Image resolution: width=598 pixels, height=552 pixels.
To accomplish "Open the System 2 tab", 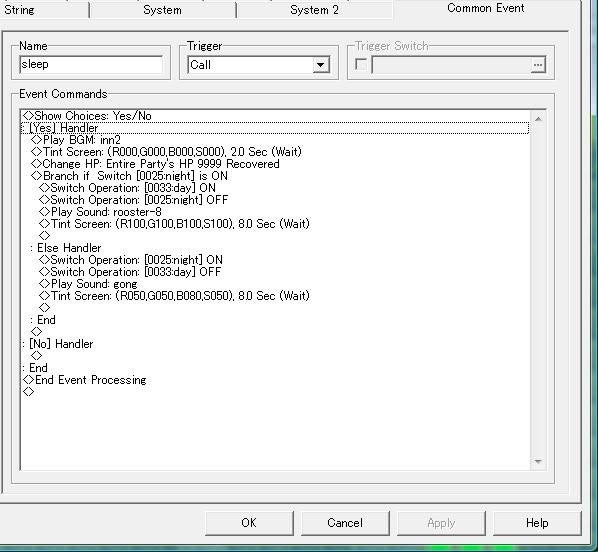I will click(x=314, y=10).
